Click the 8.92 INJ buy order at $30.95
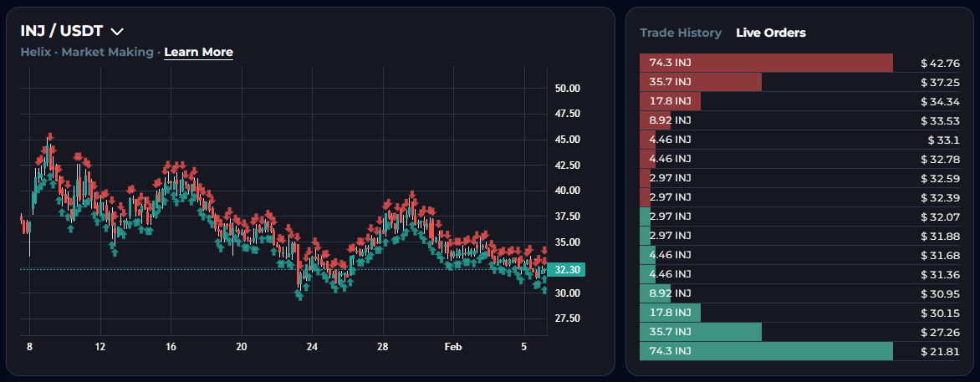Viewport: 980px width, 382px height. (799, 293)
